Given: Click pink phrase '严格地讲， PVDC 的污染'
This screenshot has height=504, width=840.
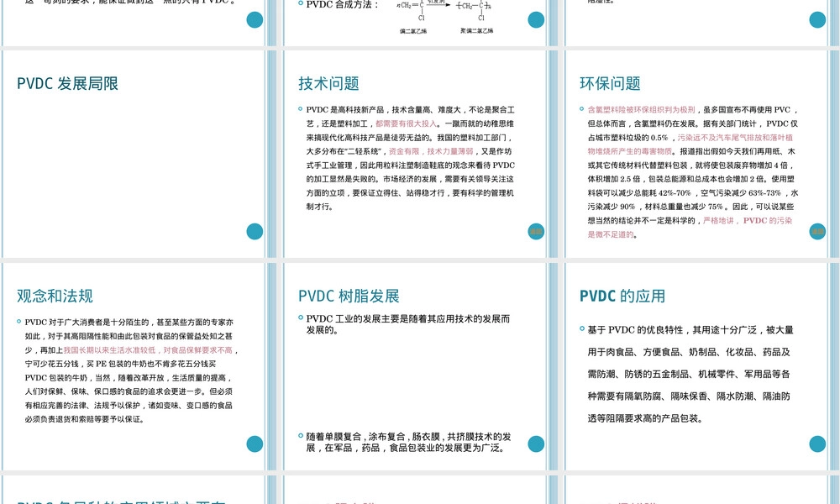Looking at the screenshot, I should (x=748, y=221).
